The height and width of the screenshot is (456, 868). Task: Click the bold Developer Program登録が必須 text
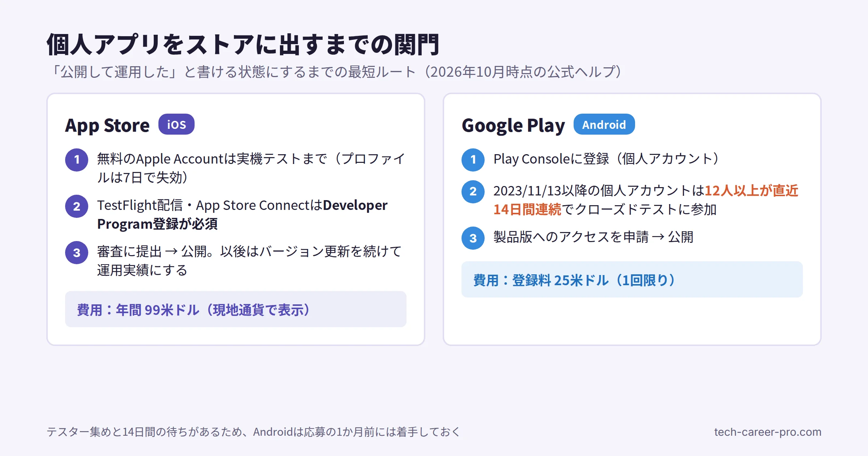(x=242, y=215)
